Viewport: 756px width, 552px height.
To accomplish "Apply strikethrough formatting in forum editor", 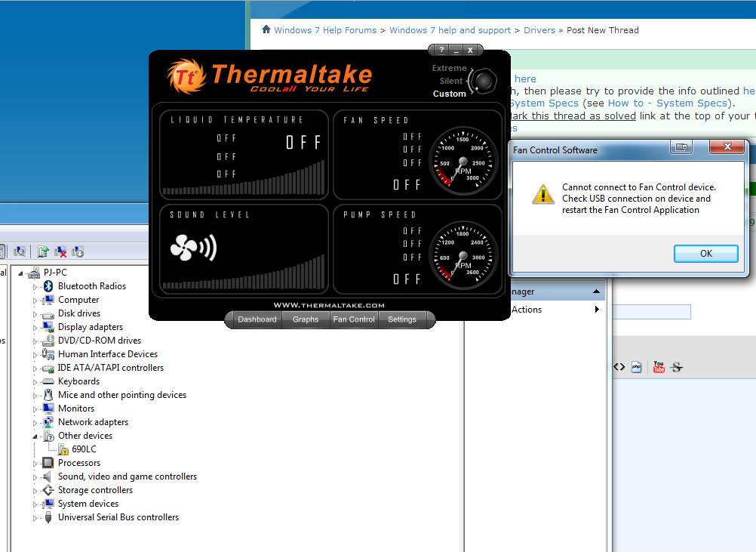I will point(677,367).
